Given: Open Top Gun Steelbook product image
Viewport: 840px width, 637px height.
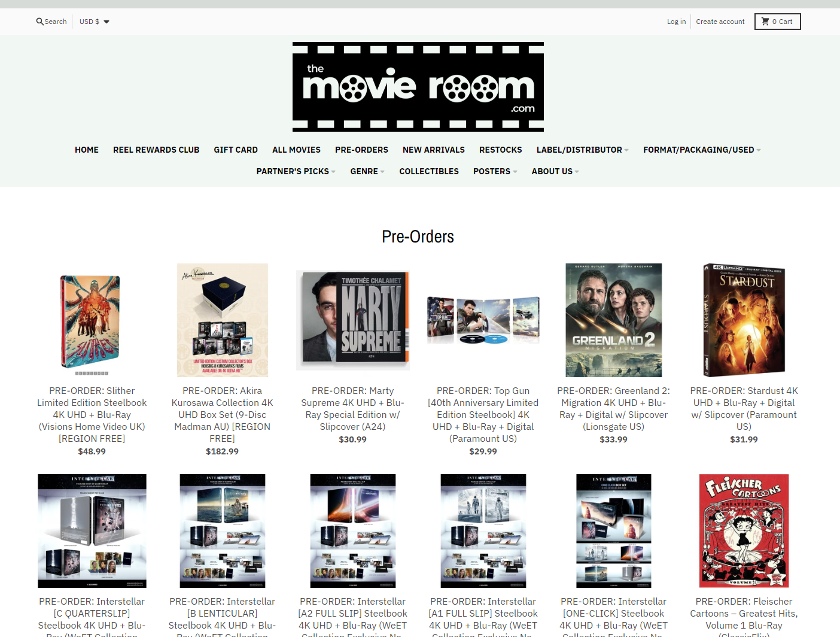Looking at the screenshot, I should click(483, 320).
